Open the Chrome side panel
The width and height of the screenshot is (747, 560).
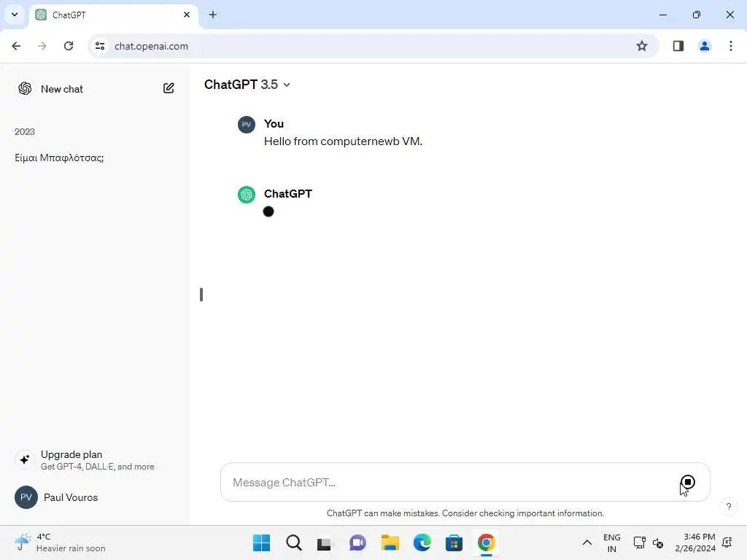678,46
